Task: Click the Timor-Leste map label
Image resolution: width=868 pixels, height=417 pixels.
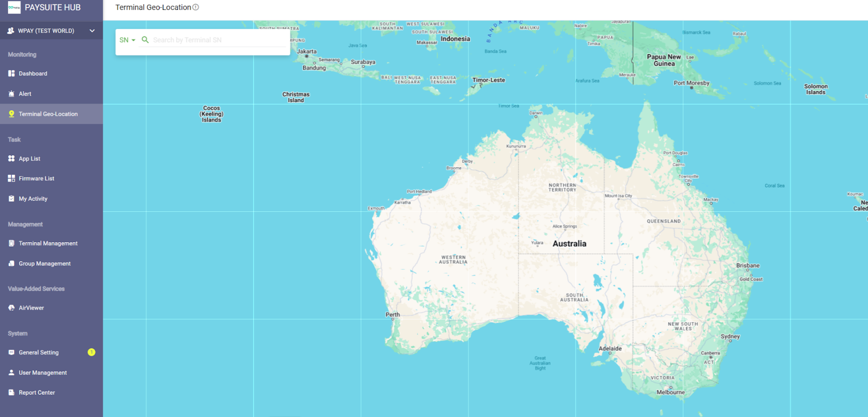Action: pos(489,80)
